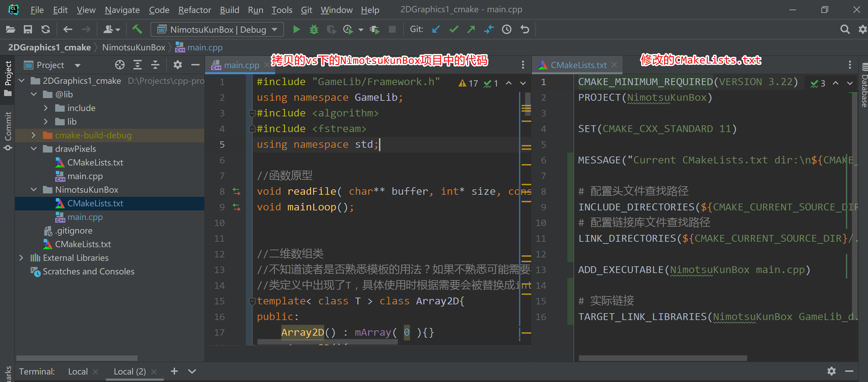The height and width of the screenshot is (382, 868).
Task: Rollback changes with the undo arrow icon
Action: pos(525,30)
